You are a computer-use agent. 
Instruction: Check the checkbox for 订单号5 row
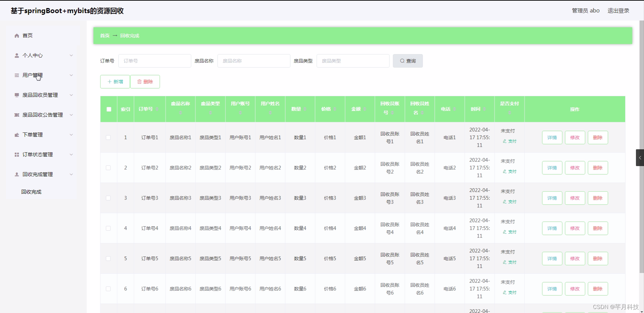108,258
